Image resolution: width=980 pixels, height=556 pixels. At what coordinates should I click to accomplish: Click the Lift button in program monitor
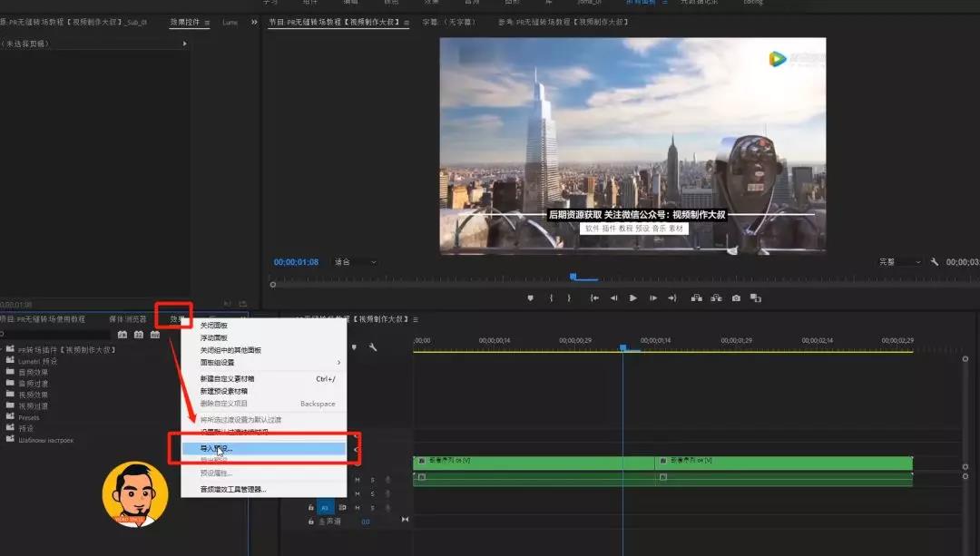[x=696, y=298]
